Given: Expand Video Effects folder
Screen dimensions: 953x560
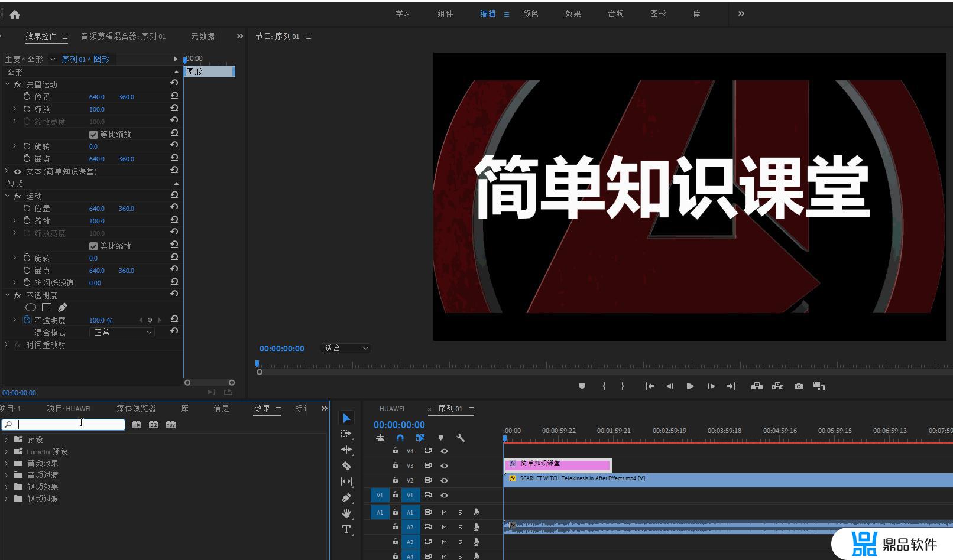Looking at the screenshot, I should [7, 487].
